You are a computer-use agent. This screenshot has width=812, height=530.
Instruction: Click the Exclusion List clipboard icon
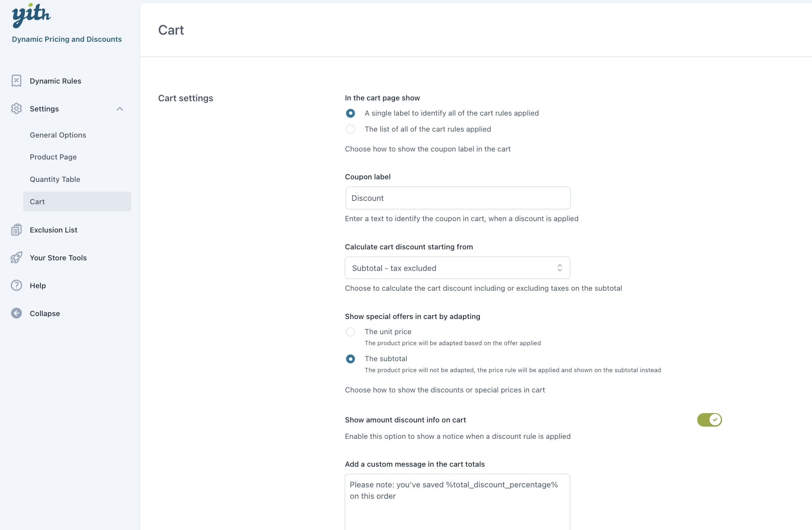[16, 230]
